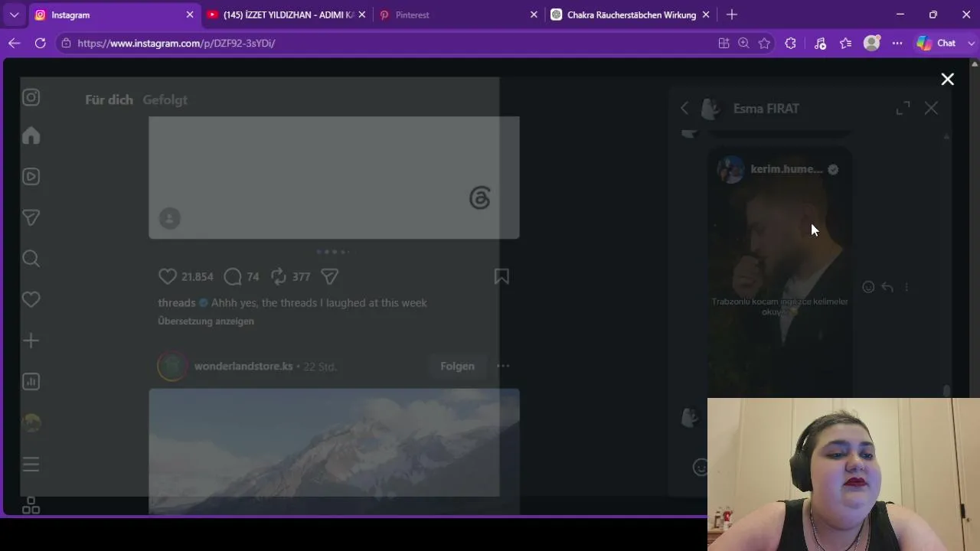Open the kerim.hume username in shared post

[x=786, y=169]
